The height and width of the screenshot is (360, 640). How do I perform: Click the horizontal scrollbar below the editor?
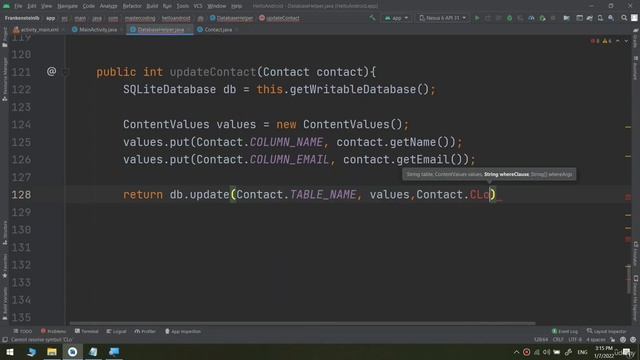302,323
